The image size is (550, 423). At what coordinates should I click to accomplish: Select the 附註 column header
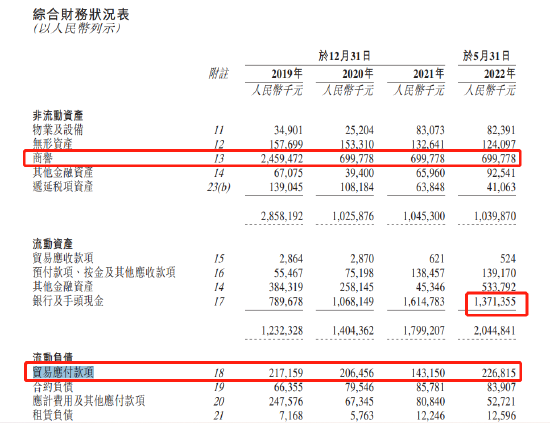click(x=218, y=74)
